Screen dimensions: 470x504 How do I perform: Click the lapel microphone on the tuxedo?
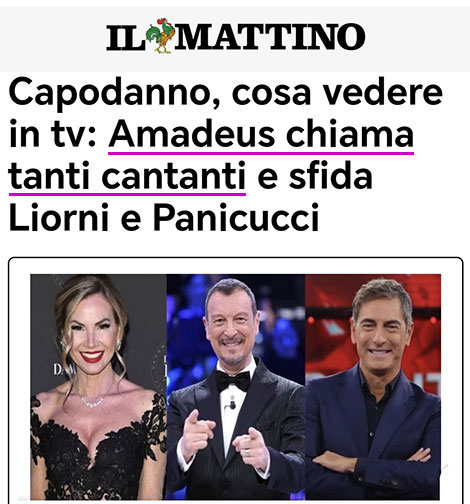coord(231,403)
